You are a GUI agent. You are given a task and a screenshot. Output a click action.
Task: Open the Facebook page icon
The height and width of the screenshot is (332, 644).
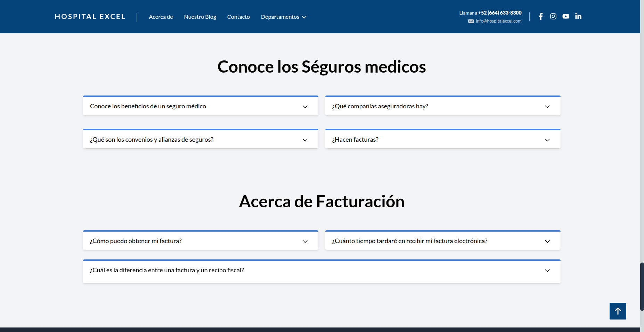pyautogui.click(x=541, y=16)
